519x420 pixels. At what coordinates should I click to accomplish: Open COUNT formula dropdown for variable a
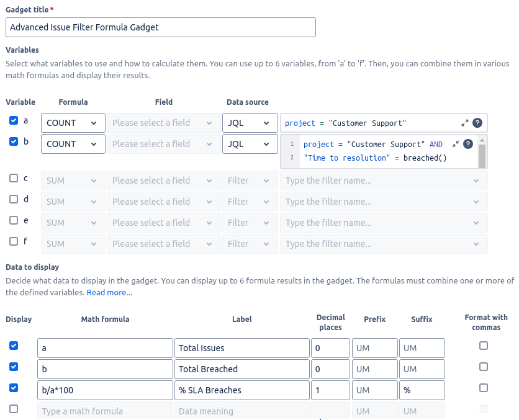click(73, 123)
